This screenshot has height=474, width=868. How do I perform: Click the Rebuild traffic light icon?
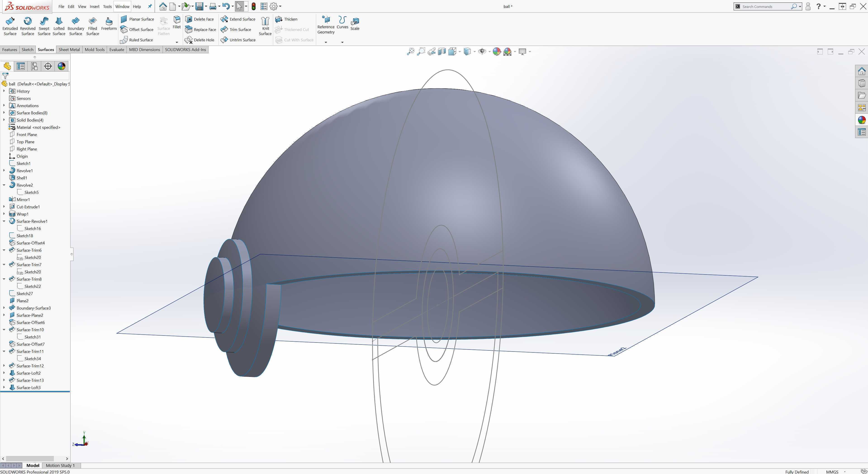[x=253, y=6]
